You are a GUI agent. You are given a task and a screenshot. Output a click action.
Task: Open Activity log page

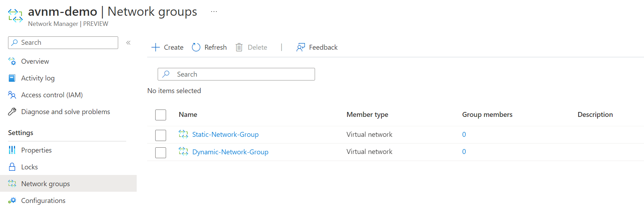(x=38, y=78)
